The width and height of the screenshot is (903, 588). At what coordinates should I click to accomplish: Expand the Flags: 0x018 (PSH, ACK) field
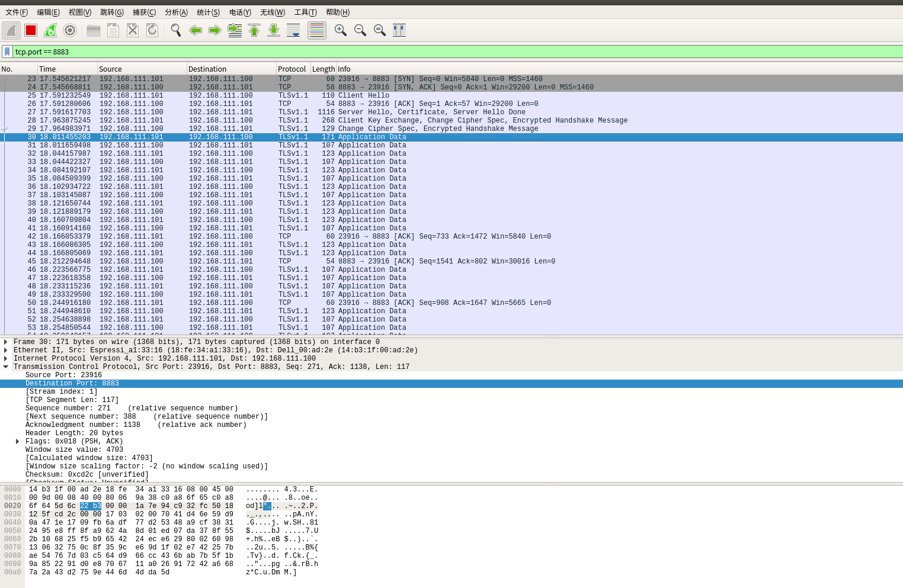(x=17, y=441)
